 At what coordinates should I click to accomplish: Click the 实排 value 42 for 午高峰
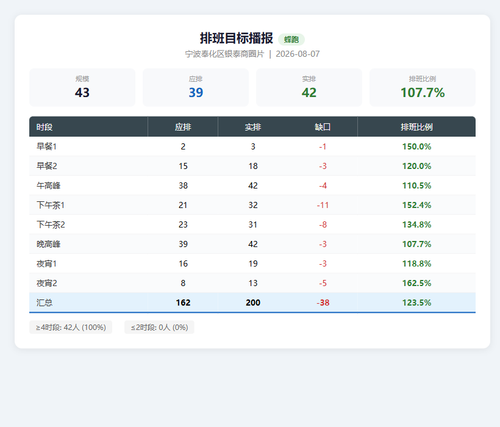tap(253, 185)
